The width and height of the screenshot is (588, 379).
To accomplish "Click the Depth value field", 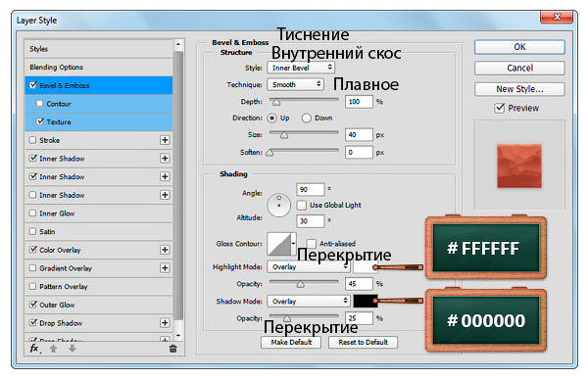I will click(359, 102).
